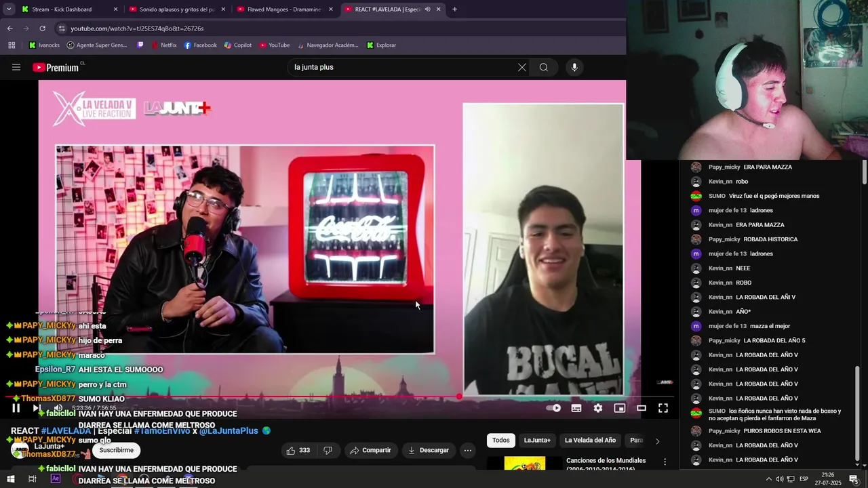Pause the video playback
Viewport: 868px width, 488px height.
click(x=16, y=408)
